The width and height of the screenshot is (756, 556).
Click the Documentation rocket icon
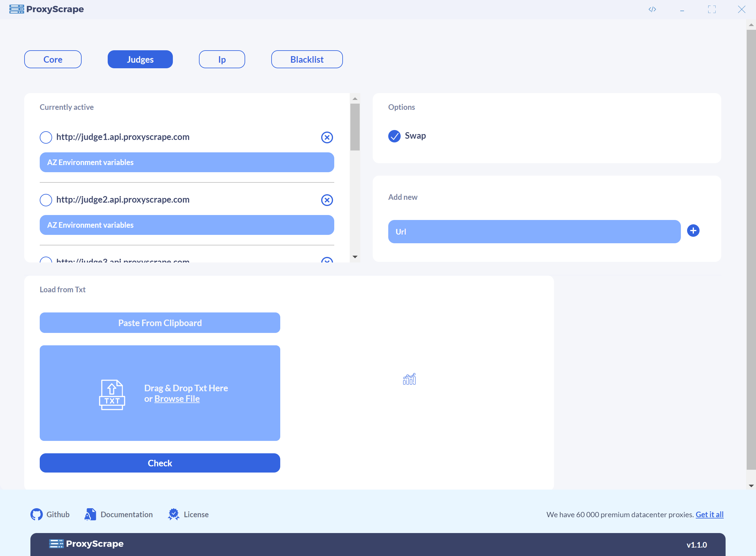tap(90, 514)
